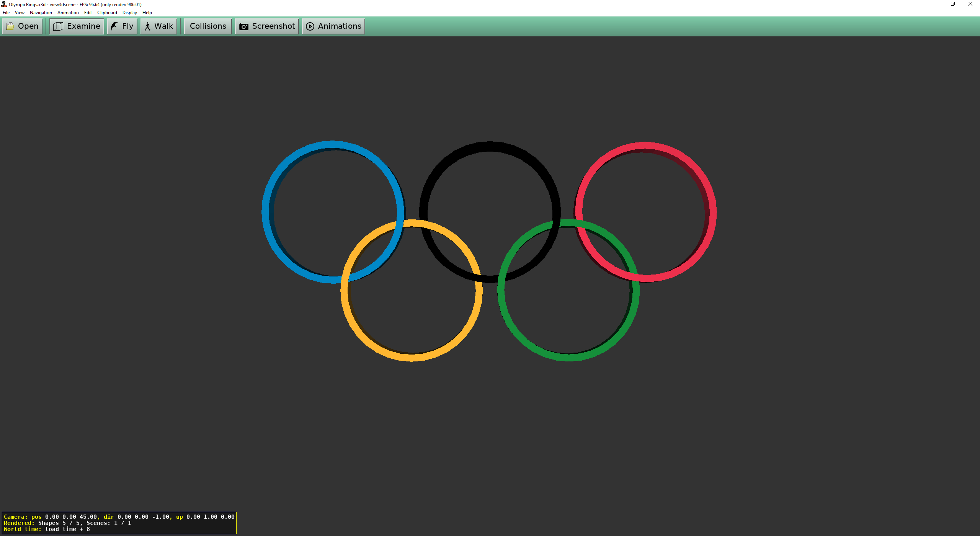Click the Animations play icon
The image size is (980, 536).
[x=310, y=26]
